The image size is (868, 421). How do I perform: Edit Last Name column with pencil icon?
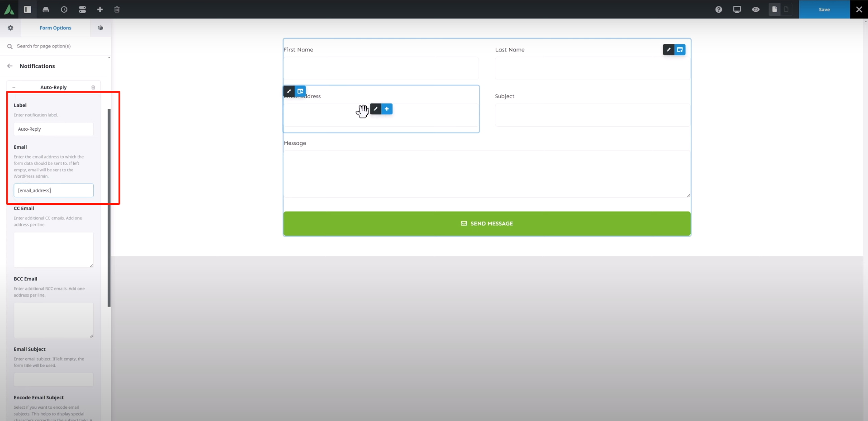click(x=669, y=50)
